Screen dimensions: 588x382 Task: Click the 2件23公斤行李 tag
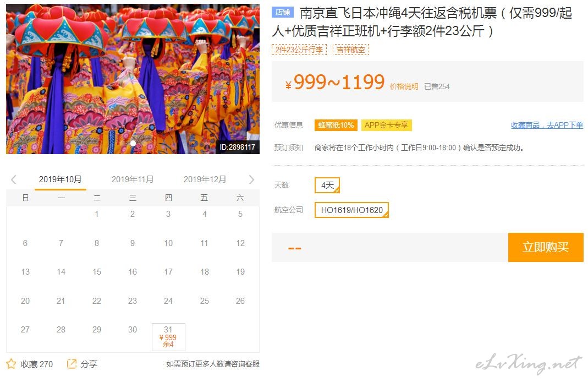click(299, 50)
